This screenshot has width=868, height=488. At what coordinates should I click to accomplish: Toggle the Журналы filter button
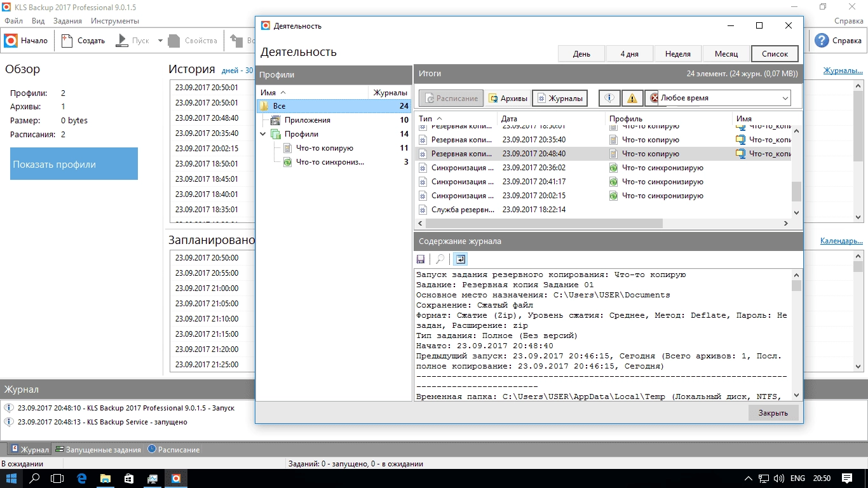560,98
